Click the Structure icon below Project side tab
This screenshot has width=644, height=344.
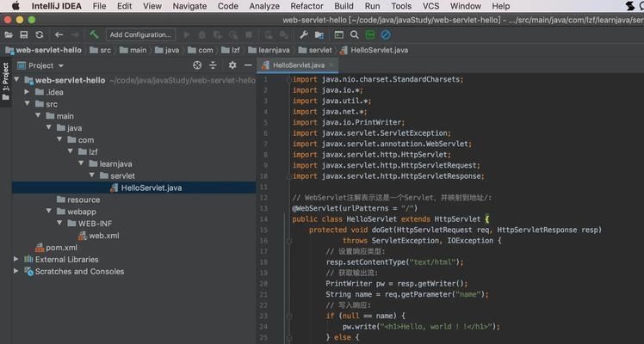coord(5,97)
